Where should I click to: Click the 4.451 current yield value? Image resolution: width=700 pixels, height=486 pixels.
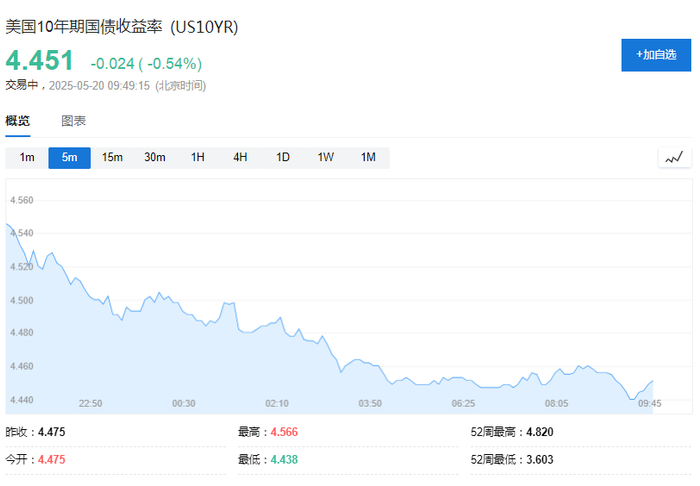point(40,61)
